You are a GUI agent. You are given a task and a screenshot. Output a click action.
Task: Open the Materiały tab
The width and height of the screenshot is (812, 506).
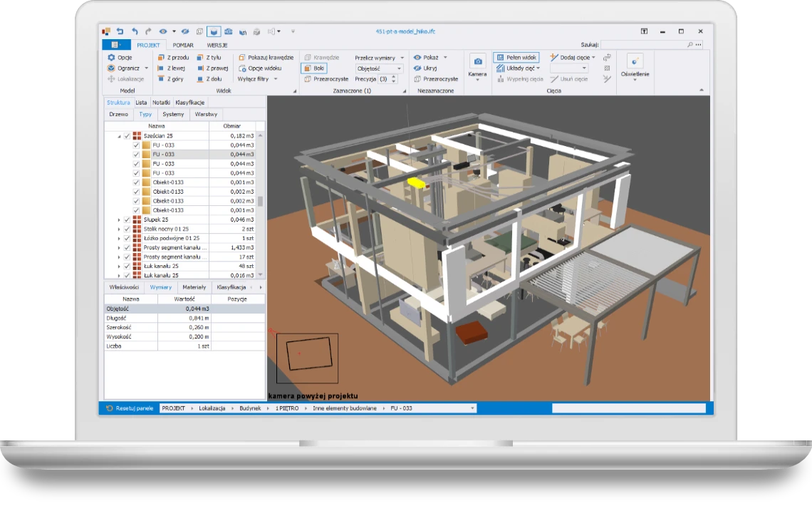(194, 287)
